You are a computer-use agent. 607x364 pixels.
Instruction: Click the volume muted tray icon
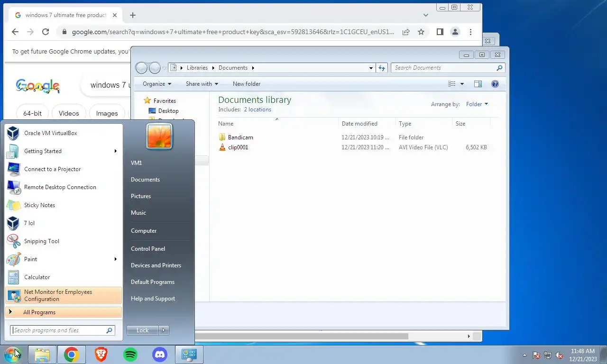559,355
